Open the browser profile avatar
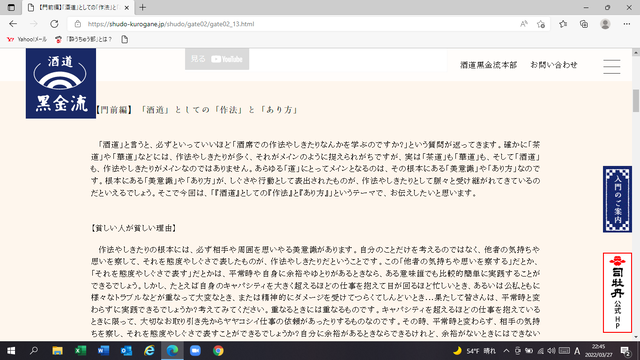Screen dimensions: 640x360 tap(605, 24)
